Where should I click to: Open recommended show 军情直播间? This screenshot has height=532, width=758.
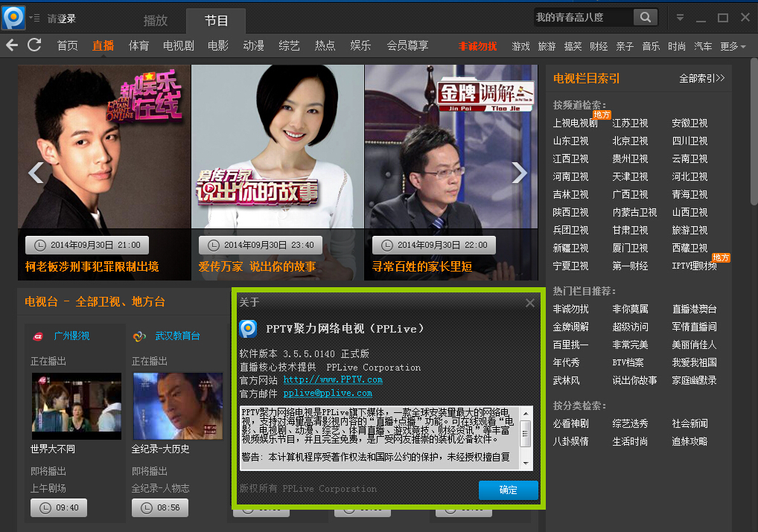click(x=694, y=327)
